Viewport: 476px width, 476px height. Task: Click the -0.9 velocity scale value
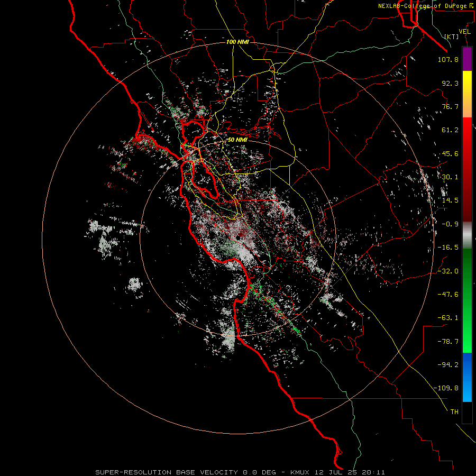pos(450,224)
